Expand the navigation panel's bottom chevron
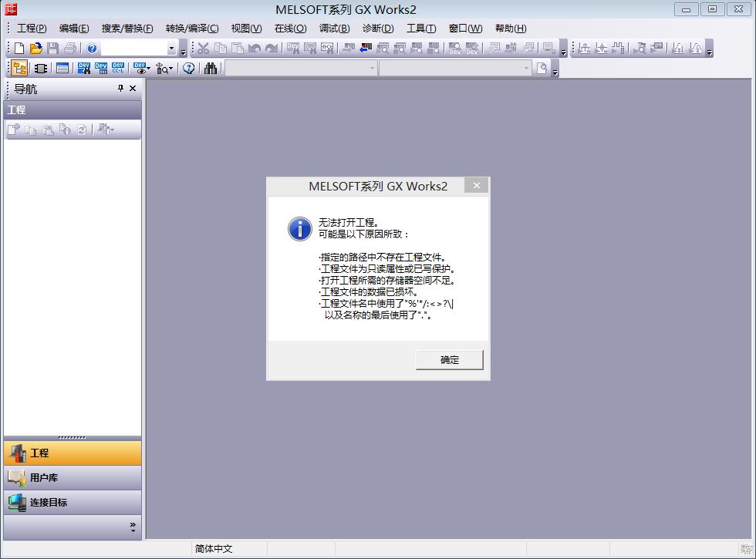Screen dimensions: 756x559 133,527
